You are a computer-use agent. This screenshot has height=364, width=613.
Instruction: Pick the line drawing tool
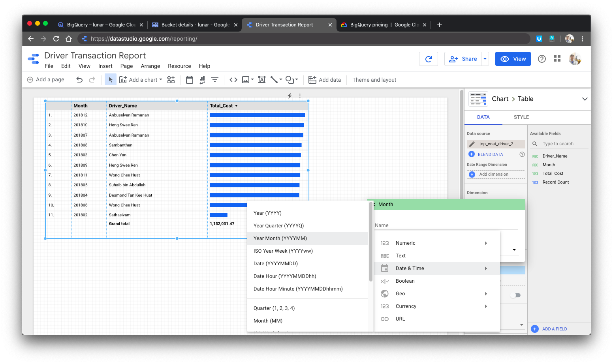coord(275,79)
